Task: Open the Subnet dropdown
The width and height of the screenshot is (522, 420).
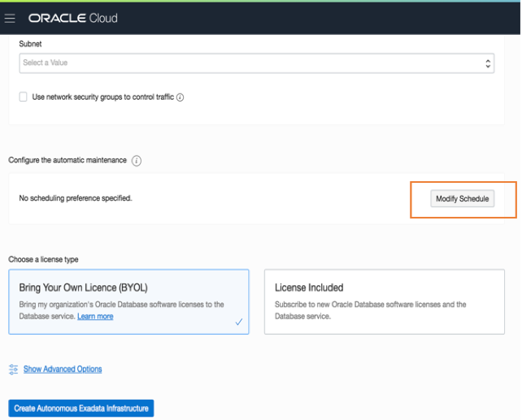Action: point(257,63)
